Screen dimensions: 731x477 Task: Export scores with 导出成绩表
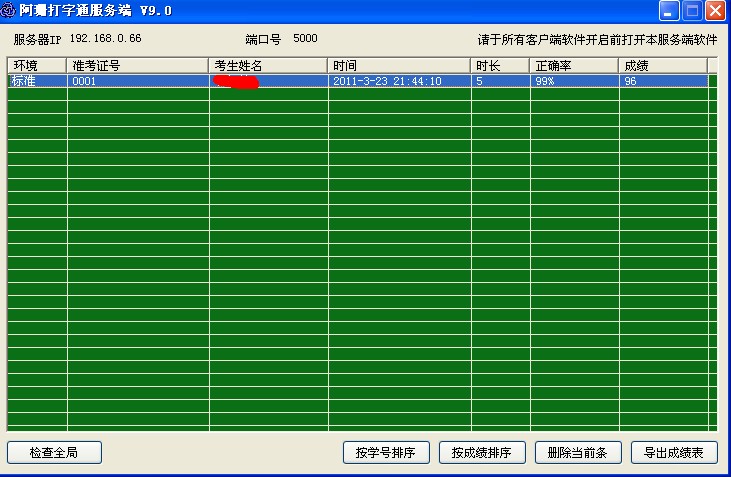pyautogui.click(x=674, y=452)
